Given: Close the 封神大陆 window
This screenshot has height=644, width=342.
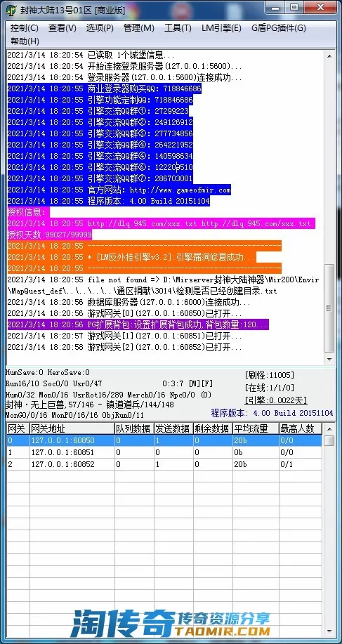Looking at the screenshot, I should point(322,8).
